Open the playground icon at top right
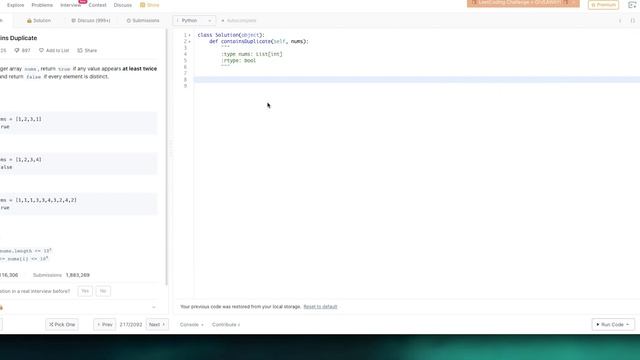 coord(632,5)
